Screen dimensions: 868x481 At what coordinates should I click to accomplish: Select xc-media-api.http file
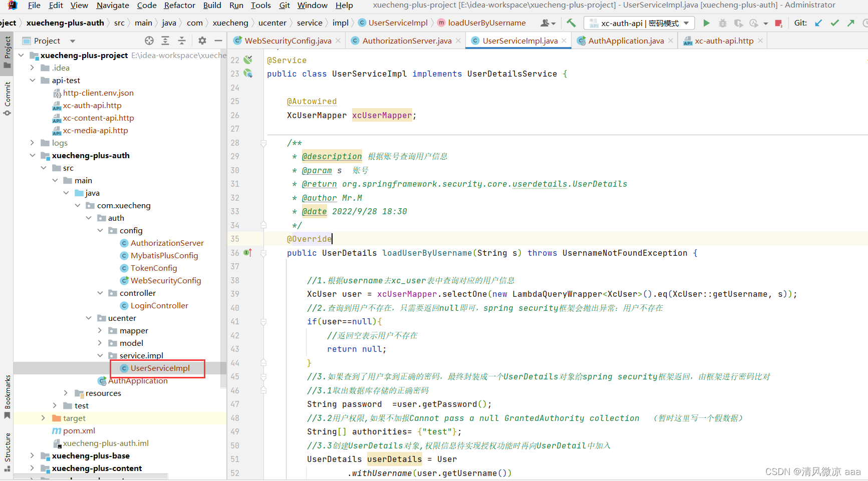pyautogui.click(x=95, y=130)
